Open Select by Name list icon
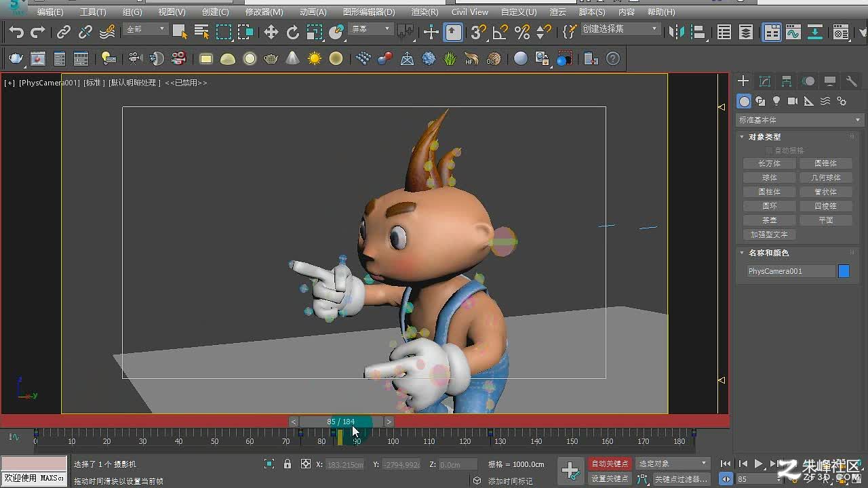 click(x=201, y=32)
